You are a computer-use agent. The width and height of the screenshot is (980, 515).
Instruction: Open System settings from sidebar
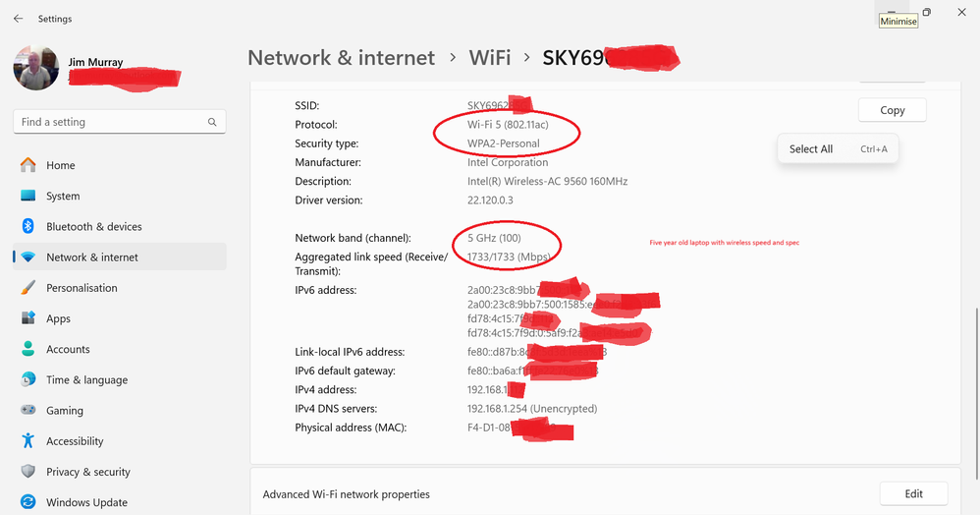(x=63, y=196)
